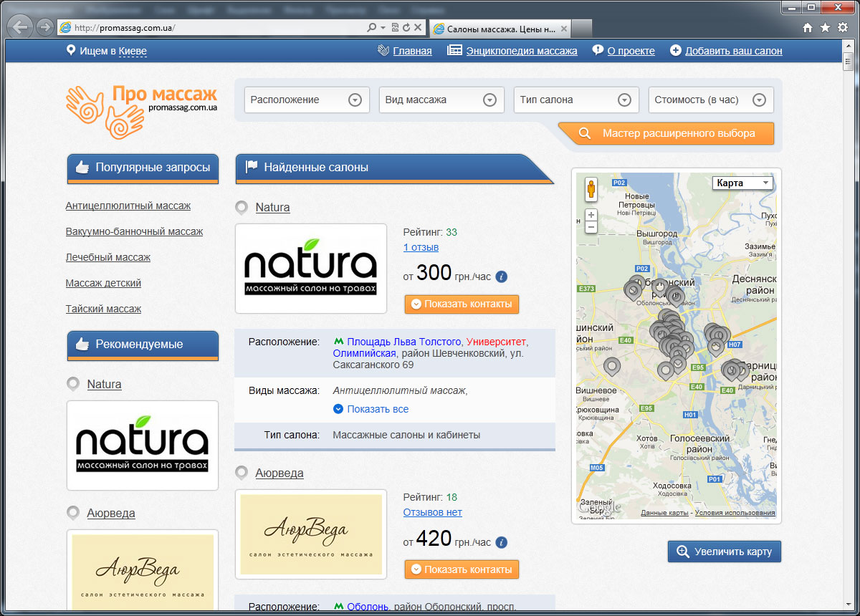Open the Вид массажа dropdown
Screen dimensions: 860x616
pos(441,100)
